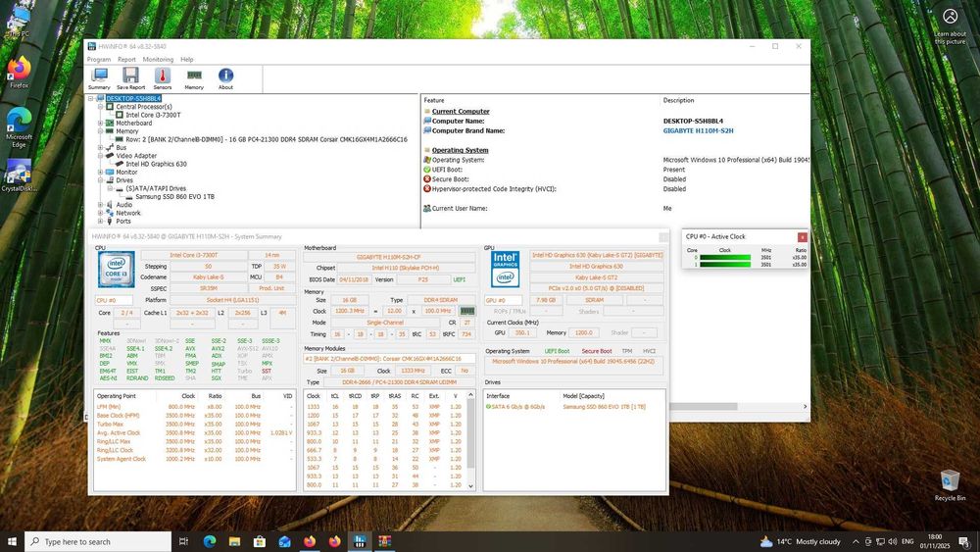Select Intel Core i3-7300T in the tree
Image resolution: width=980 pixels, height=552 pixels.
tap(153, 115)
